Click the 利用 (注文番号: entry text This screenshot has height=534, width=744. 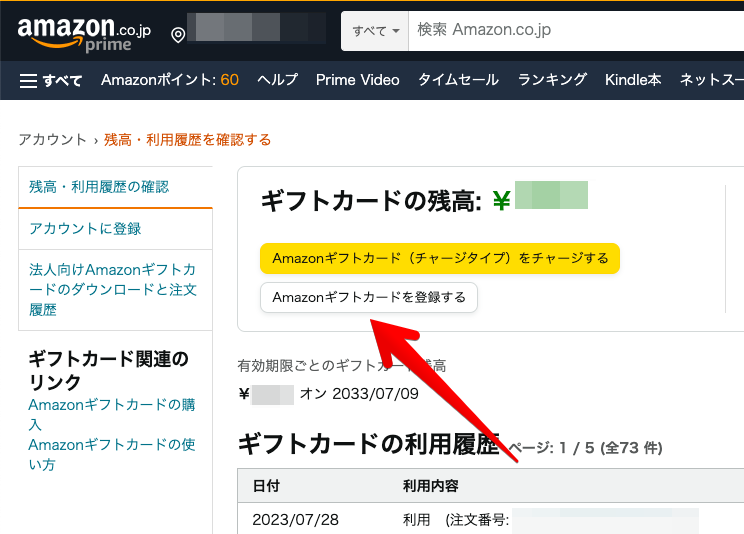tap(456, 520)
